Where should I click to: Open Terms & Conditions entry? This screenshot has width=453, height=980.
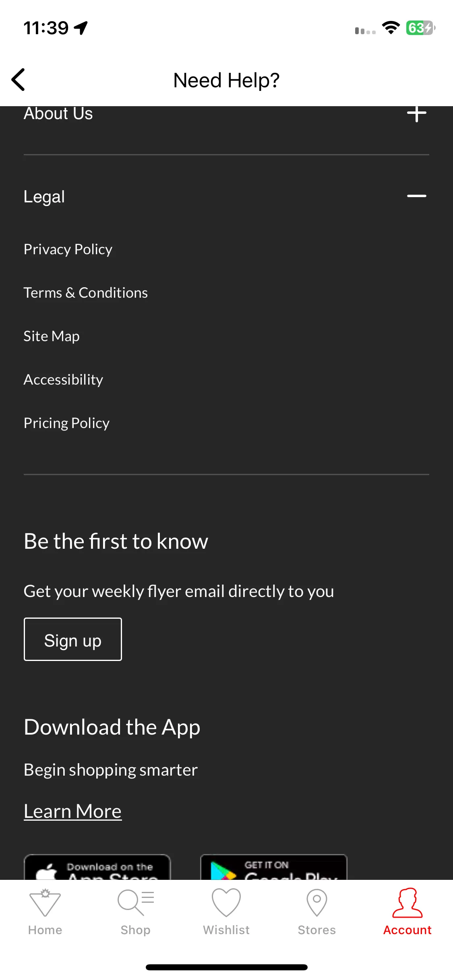tap(86, 293)
